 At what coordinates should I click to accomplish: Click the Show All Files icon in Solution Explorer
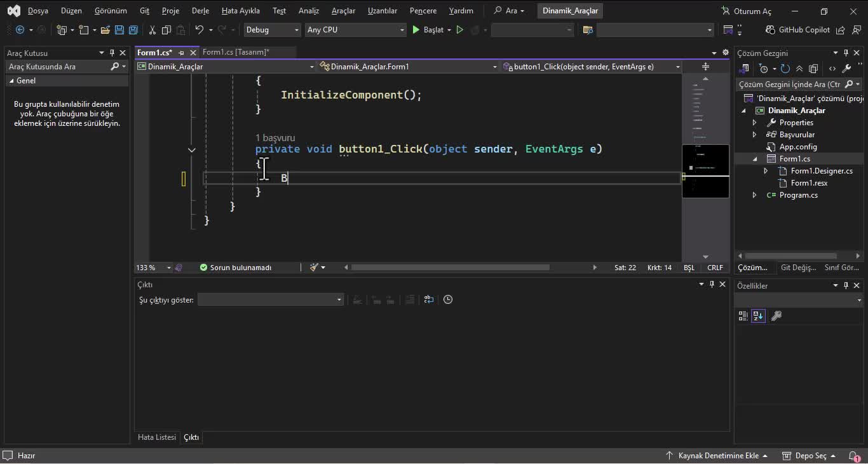(813, 69)
